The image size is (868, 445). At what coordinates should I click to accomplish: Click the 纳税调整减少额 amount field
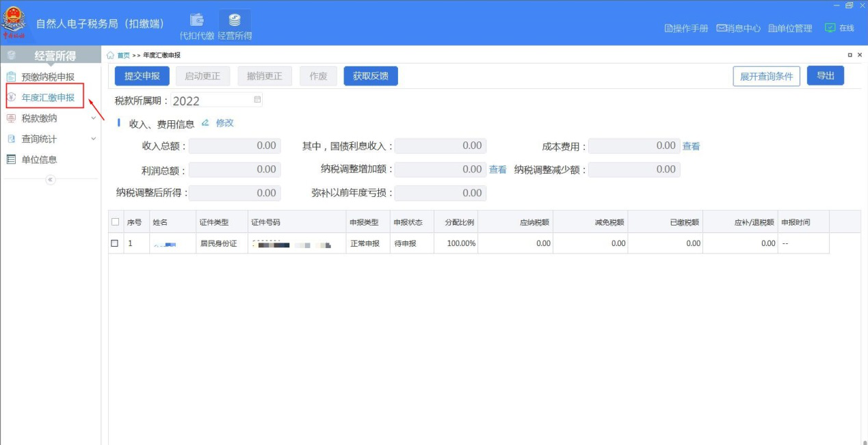coord(634,170)
